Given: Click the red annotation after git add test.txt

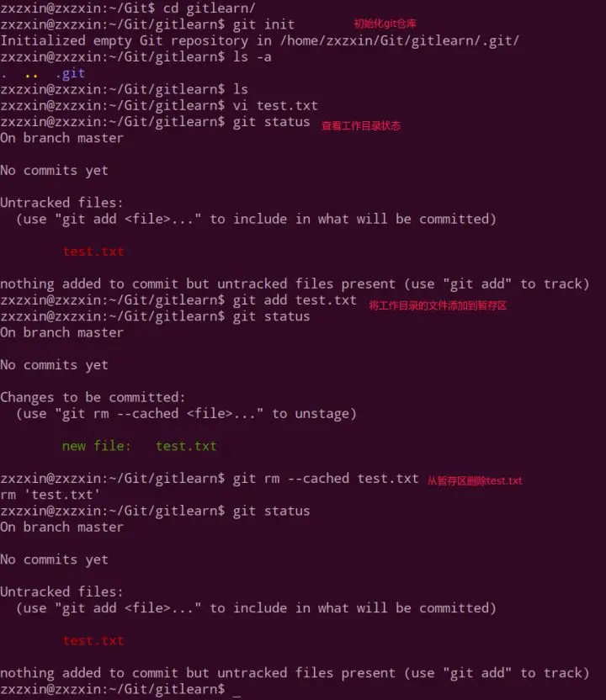Looking at the screenshot, I should point(438,305).
